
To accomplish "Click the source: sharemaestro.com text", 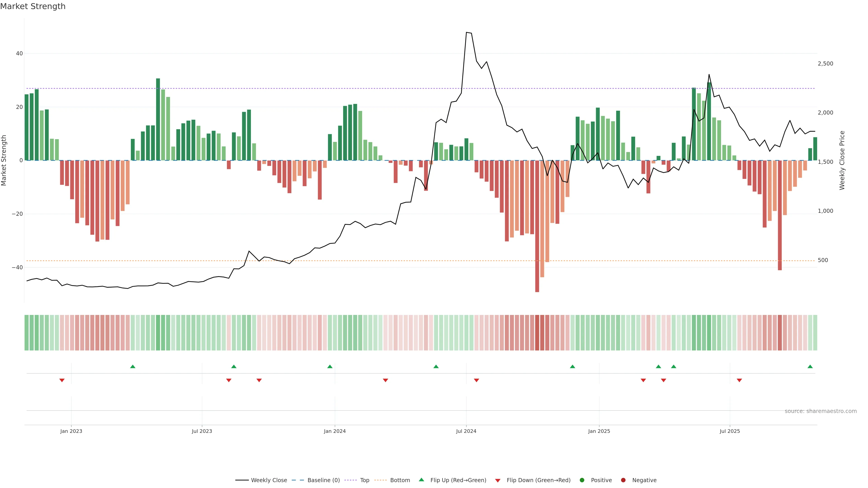I will tap(821, 411).
